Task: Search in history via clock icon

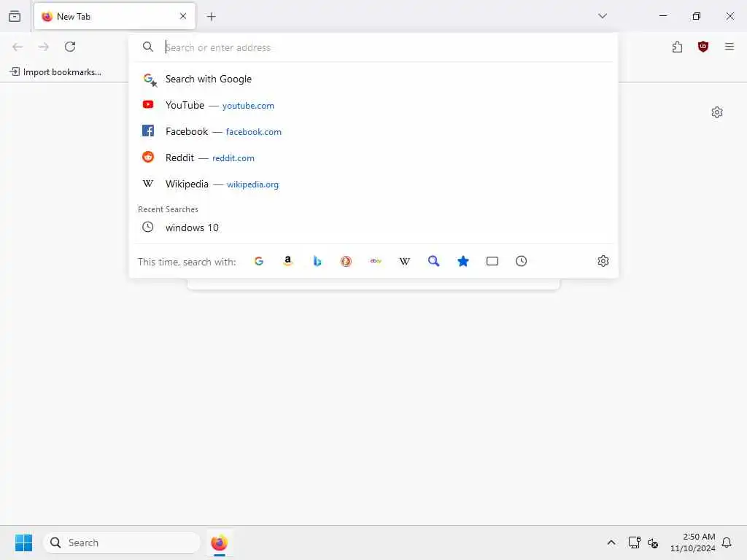Action: click(521, 261)
